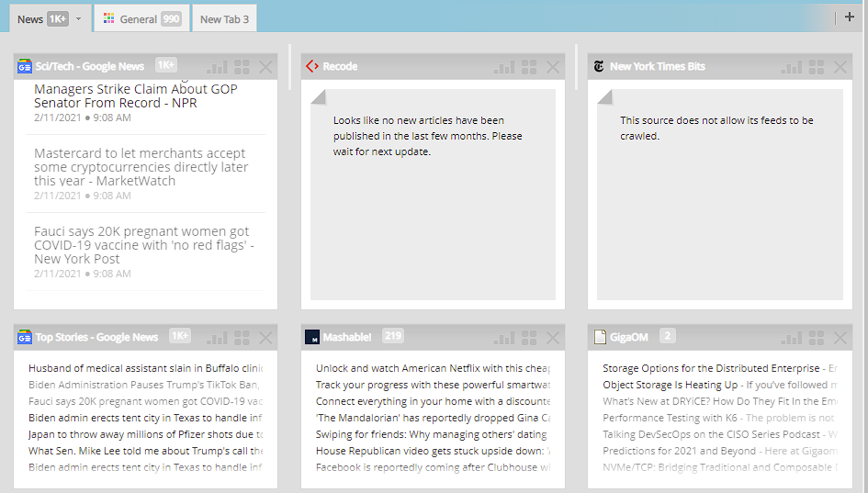Open 'Unlock and watch American Netflix' article
Image resolution: width=868 pixels, height=493 pixels.
(433, 368)
